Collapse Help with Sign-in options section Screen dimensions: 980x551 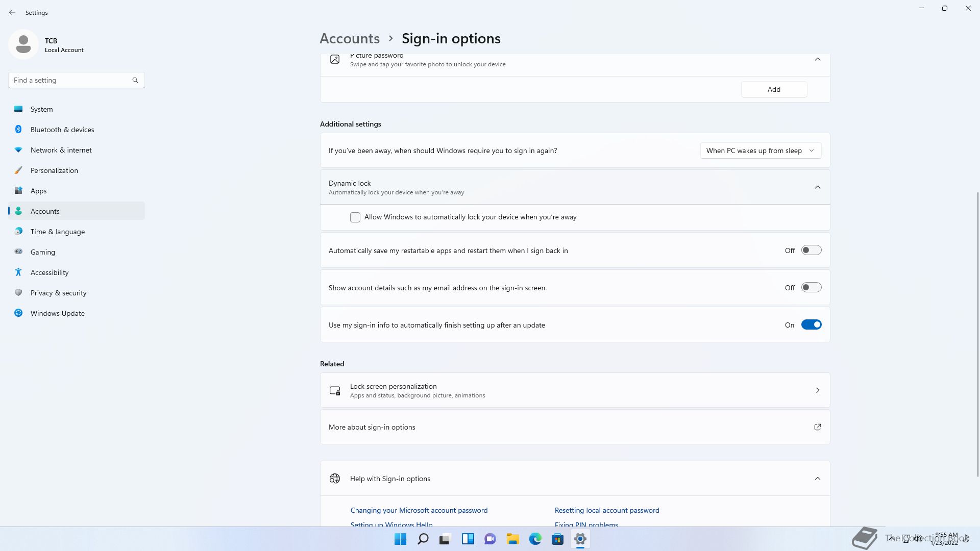[817, 479]
